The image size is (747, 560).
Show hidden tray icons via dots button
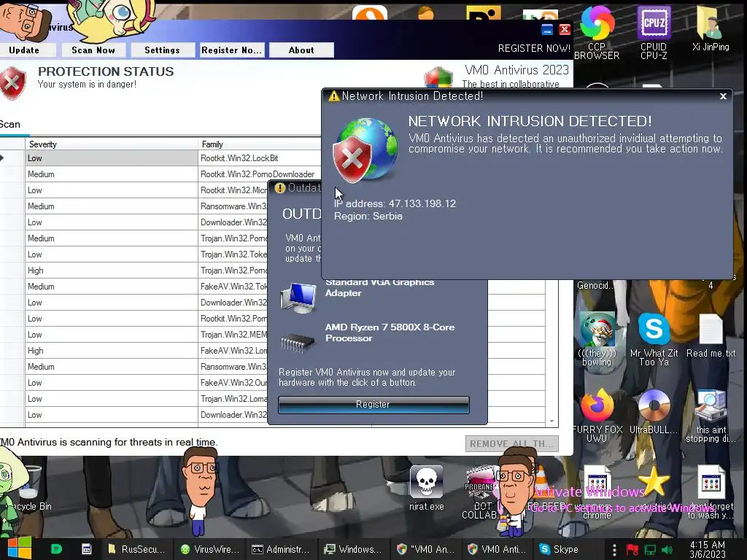pos(614,550)
